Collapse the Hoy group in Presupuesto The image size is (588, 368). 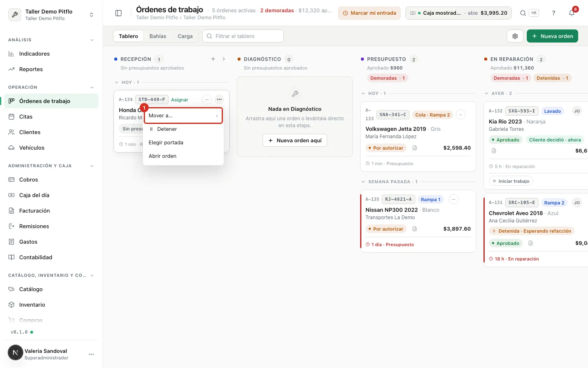click(x=363, y=94)
